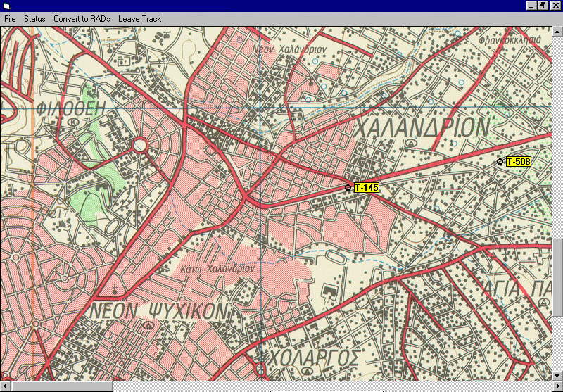Screen dimensions: 563x392
Task: Select the yellow T-508 track label
Action: point(519,162)
